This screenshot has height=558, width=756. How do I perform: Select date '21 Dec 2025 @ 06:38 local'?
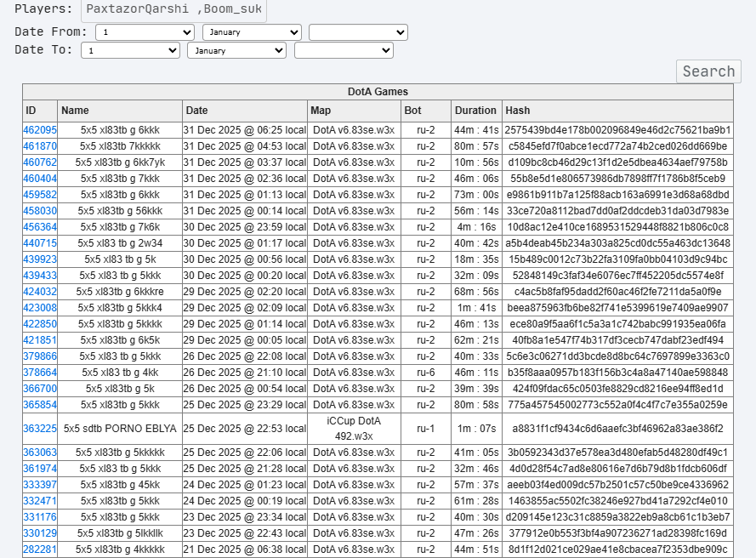click(245, 549)
